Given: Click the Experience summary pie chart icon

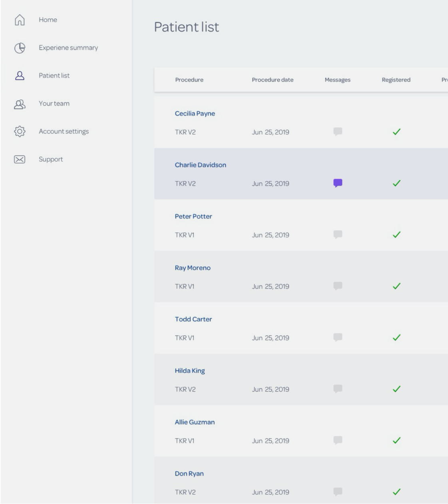Looking at the screenshot, I should click(20, 48).
